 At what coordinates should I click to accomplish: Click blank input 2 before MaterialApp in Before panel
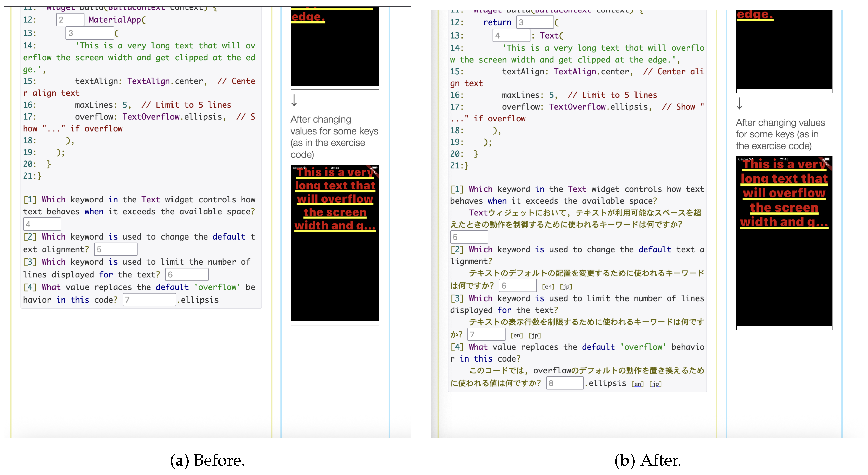tap(70, 19)
